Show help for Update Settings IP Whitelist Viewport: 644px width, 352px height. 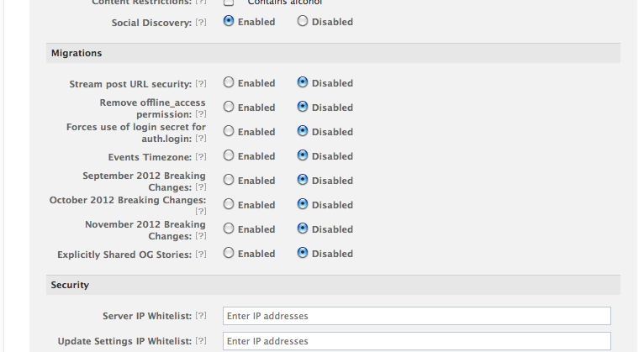[200, 342]
